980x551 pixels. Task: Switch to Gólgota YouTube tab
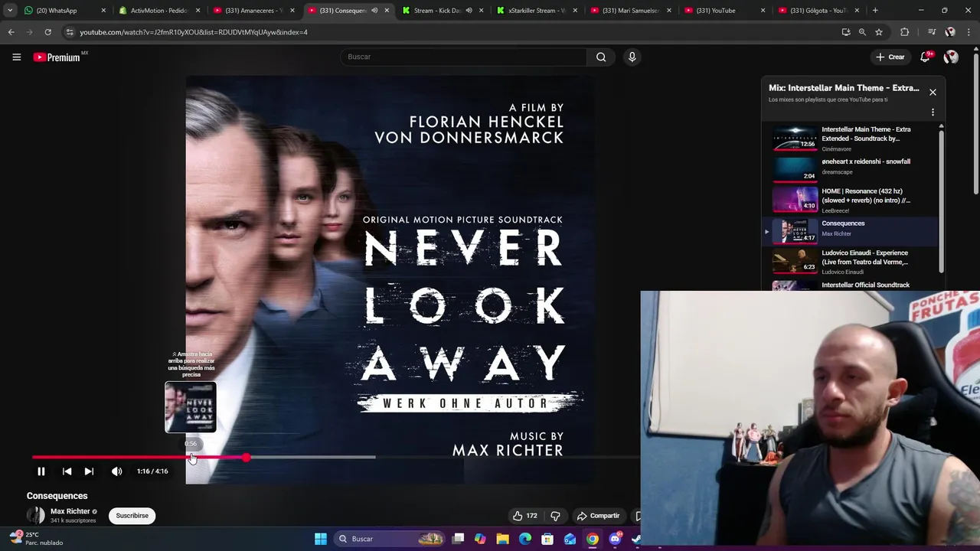click(818, 11)
